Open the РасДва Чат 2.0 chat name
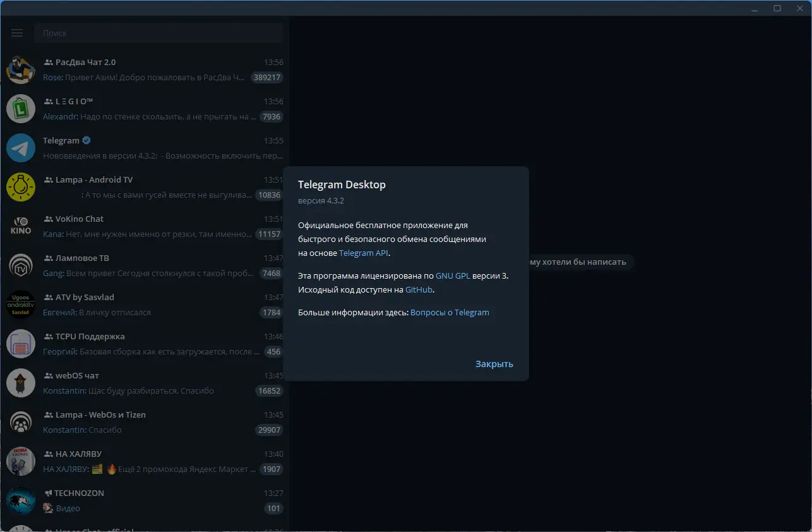This screenshot has height=532, width=812. [85, 62]
